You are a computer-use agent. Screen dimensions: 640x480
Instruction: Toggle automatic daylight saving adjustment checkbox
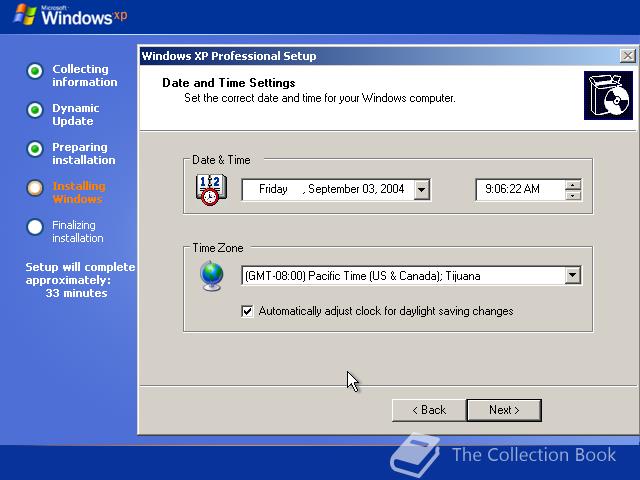[247, 311]
